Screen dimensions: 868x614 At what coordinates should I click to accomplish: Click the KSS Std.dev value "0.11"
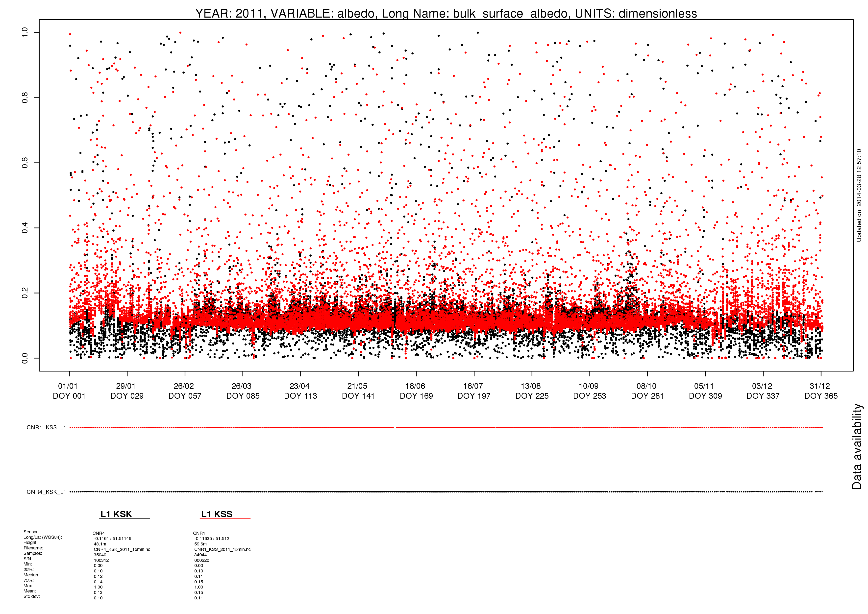click(199, 598)
